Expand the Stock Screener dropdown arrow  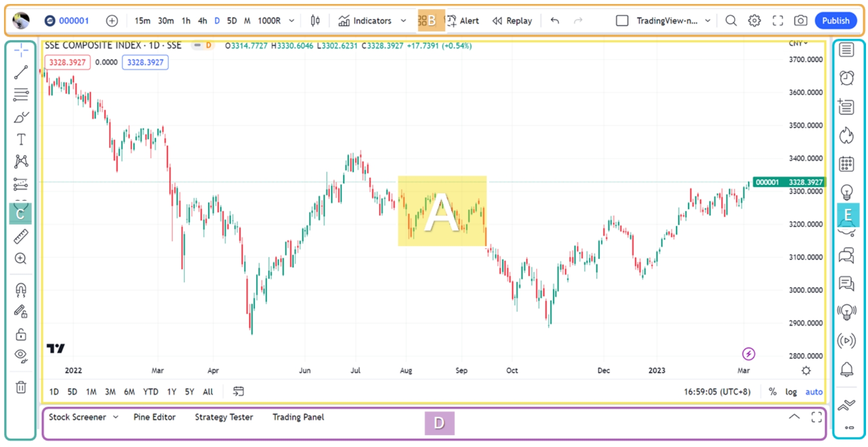tap(116, 417)
